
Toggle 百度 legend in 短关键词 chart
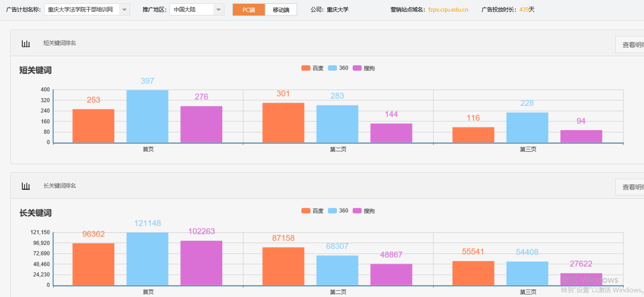312,68
